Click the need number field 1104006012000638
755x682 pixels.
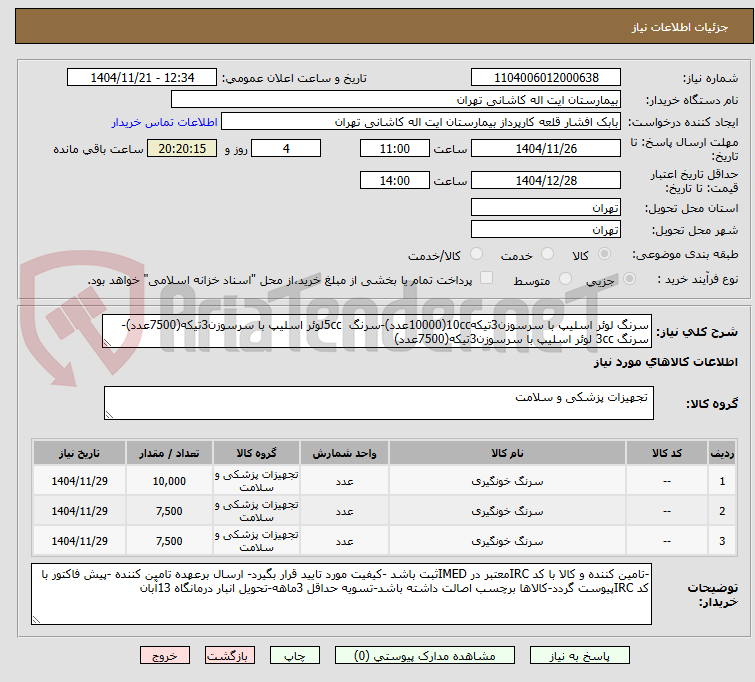[546, 78]
